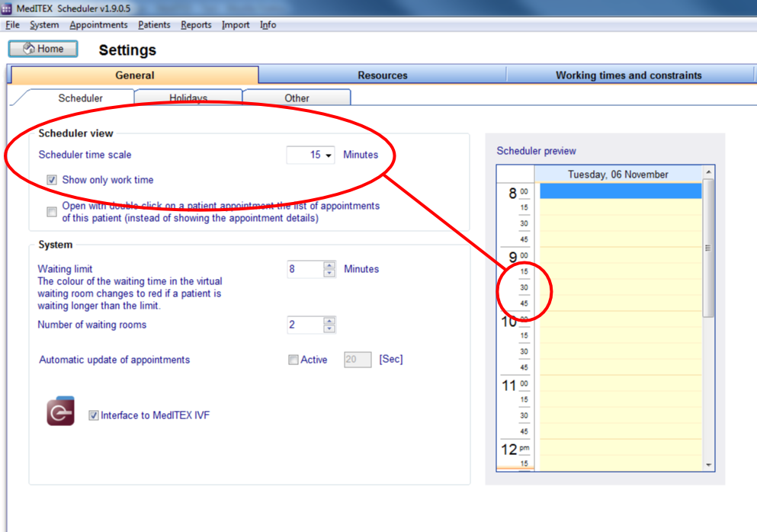This screenshot has height=532, width=757.
Task: Click the Waiting limit label
Action: click(x=65, y=269)
